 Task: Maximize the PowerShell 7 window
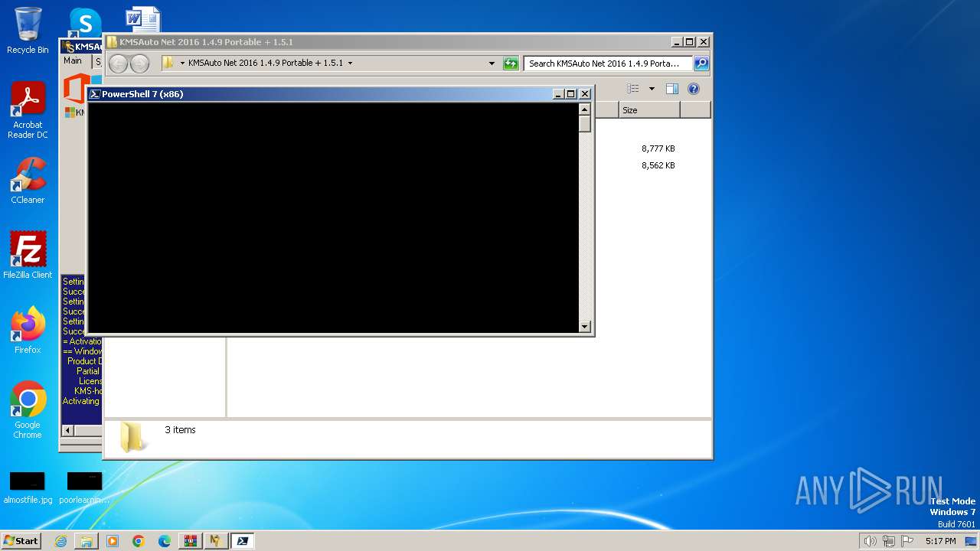tap(570, 94)
